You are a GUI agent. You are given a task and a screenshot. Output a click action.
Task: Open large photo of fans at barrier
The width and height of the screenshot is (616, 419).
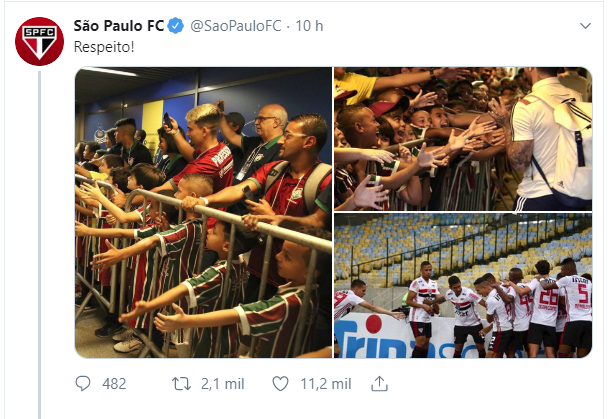[x=204, y=212]
